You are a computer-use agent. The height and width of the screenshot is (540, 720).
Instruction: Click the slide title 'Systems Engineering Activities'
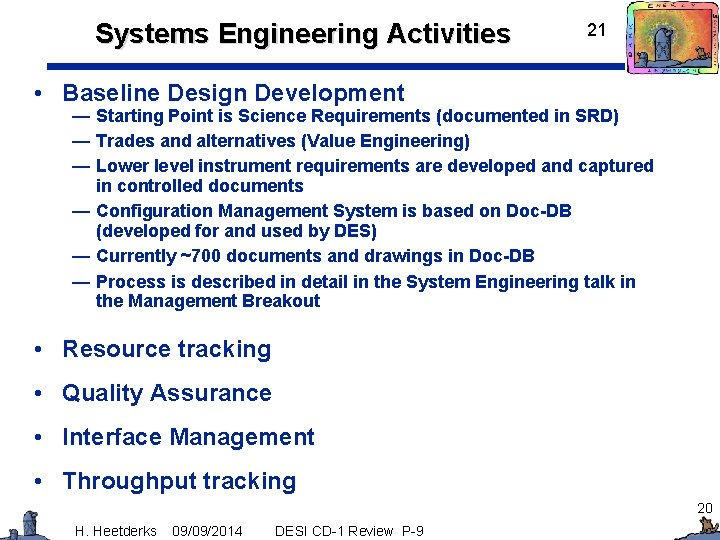click(x=303, y=34)
